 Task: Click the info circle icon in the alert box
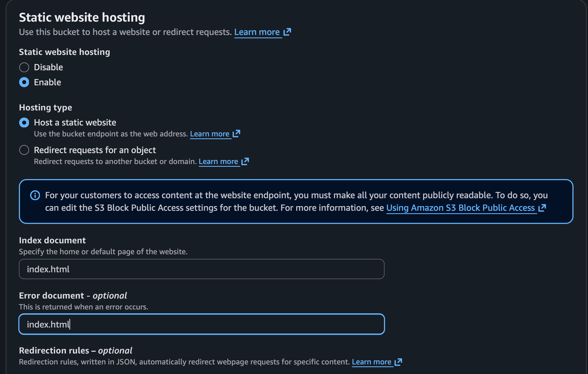pyautogui.click(x=35, y=195)
